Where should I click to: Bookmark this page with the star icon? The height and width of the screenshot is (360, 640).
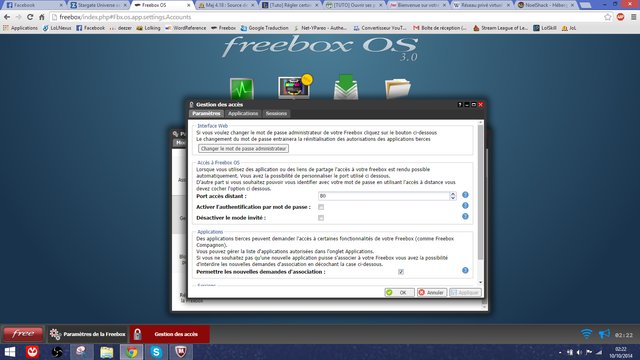click(x=608, y=17)
